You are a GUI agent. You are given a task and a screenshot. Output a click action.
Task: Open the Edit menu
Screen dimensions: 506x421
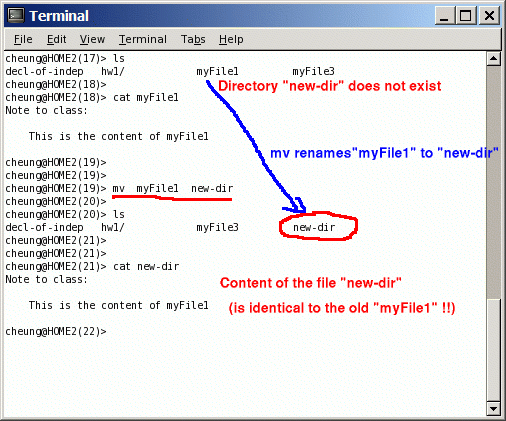pos(56,39)
